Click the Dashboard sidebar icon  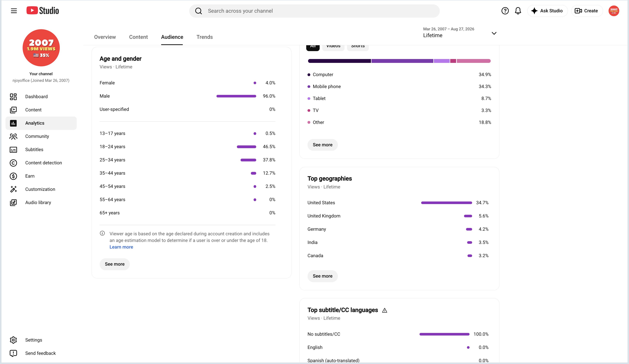click(x=13, y=97)
